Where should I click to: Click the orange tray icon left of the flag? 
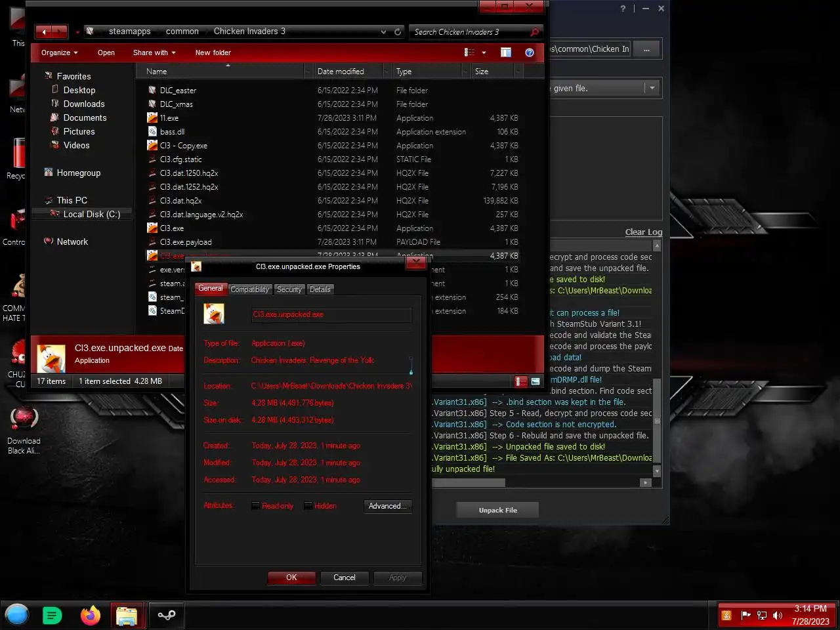coord(726,616)
